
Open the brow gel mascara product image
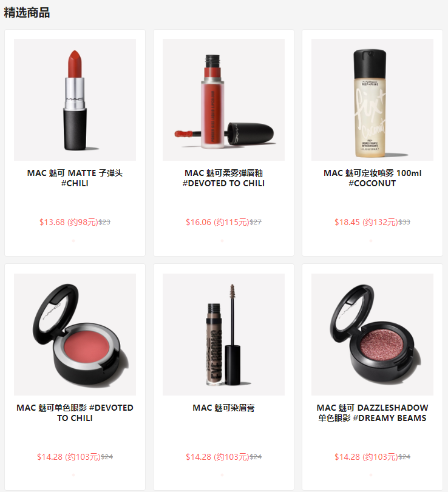pos(223,334)
